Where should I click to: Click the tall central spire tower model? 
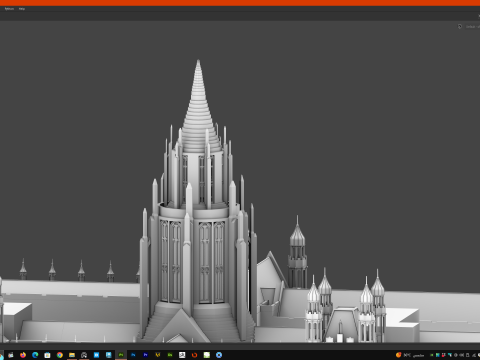tap(198, 200)
